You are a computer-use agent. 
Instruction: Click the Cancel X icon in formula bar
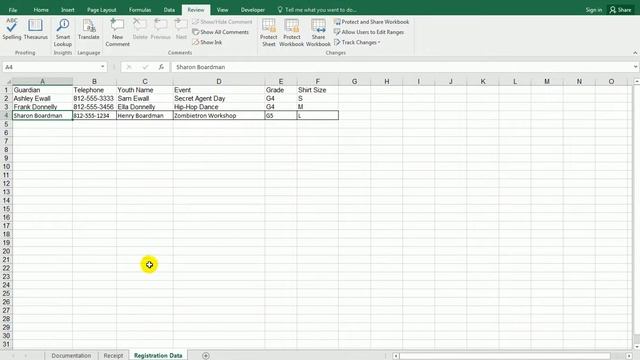pyautogui.click(x=129, y=67)
